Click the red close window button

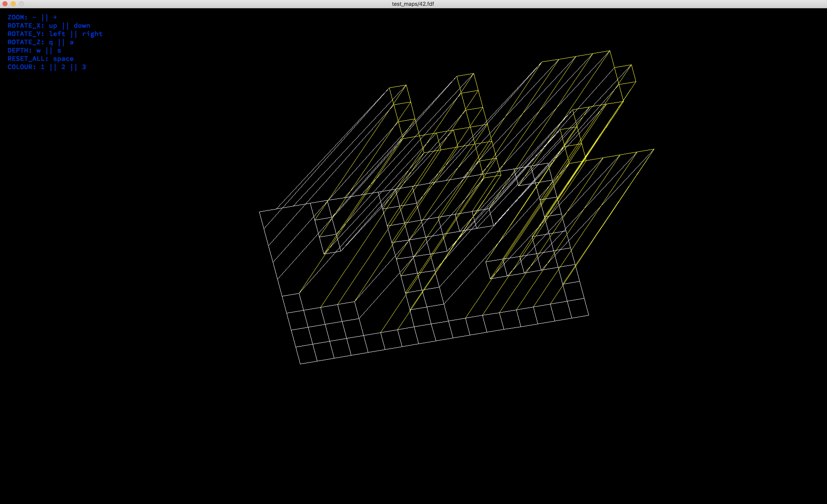(x=5, y=4)
